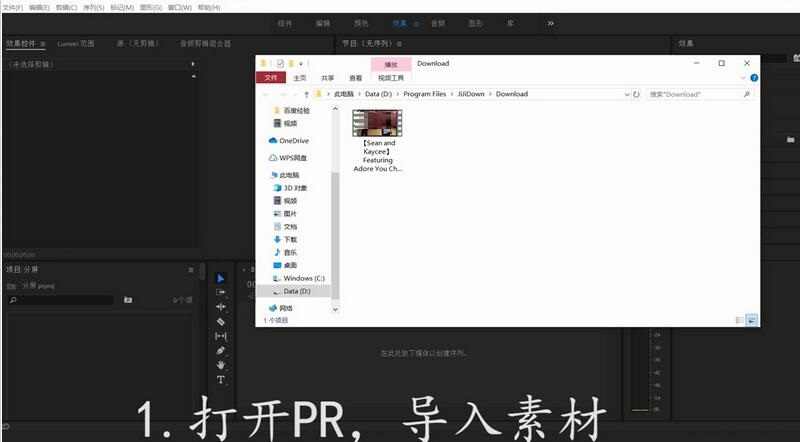The width and height of the screenshot is (800, 442).
Task: Select the Selection arrow tool
Action: click(x=221, y=278)
